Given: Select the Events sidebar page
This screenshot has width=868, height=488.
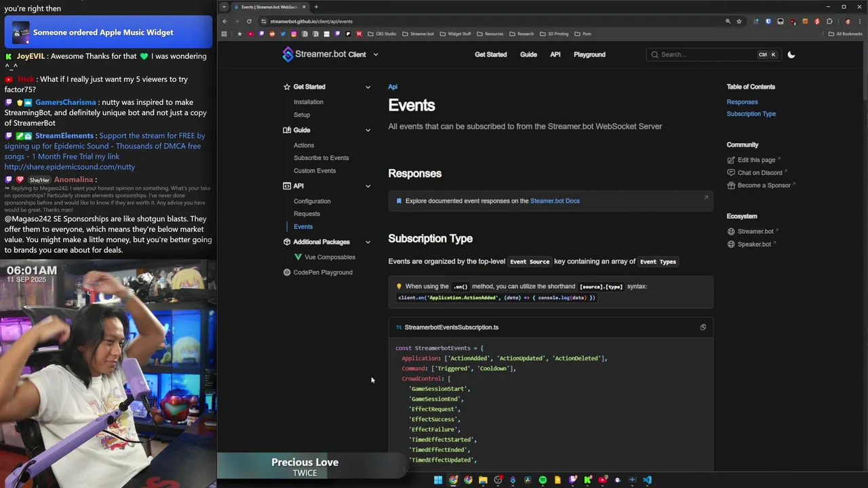Looking at the screenshot, I should click(303, 226).
